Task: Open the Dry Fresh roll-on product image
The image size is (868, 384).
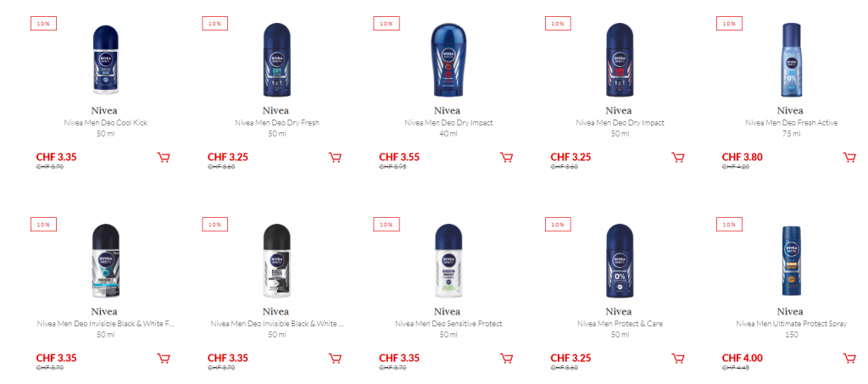Action: tap(277, 59)
